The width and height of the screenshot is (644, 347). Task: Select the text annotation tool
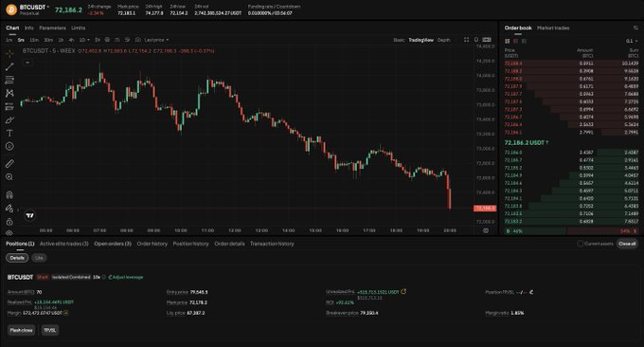click(9, 134)
